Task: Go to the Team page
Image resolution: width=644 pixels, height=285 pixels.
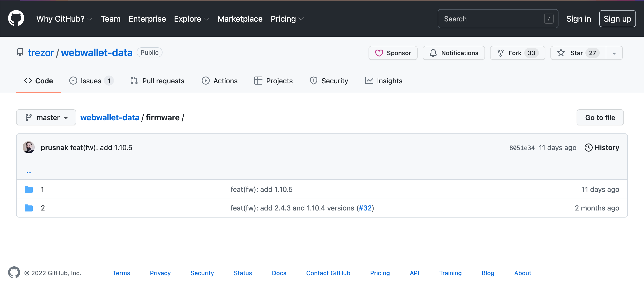Action: point(111,19)
